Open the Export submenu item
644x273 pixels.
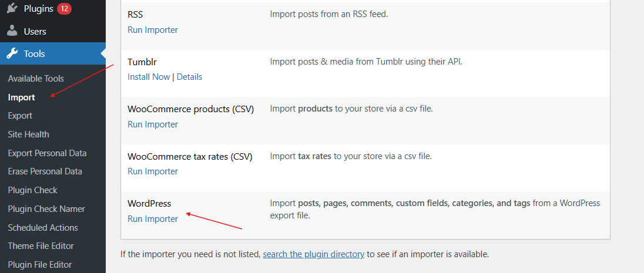(x=20, y=116)
